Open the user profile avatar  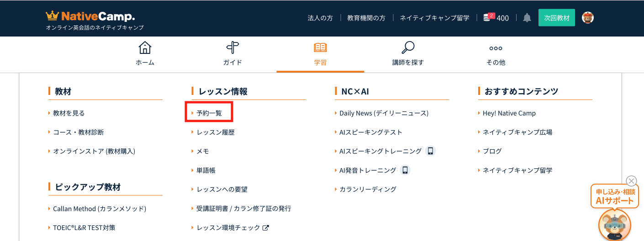(x=587, y=18)
